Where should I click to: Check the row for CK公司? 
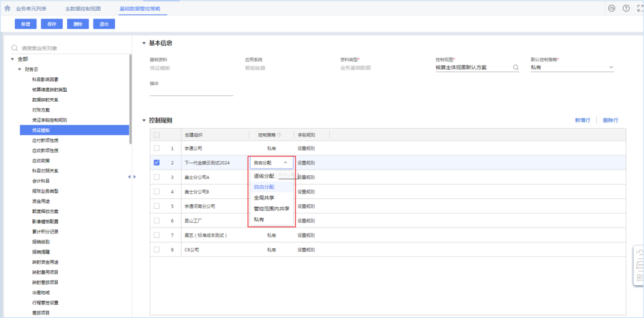coord(156,250)
